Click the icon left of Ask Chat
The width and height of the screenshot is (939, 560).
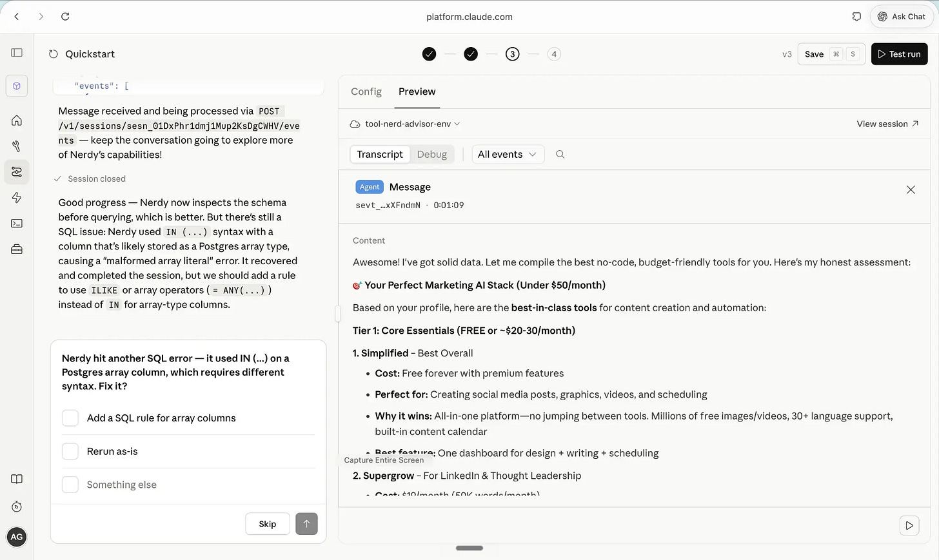click(856, 17)
